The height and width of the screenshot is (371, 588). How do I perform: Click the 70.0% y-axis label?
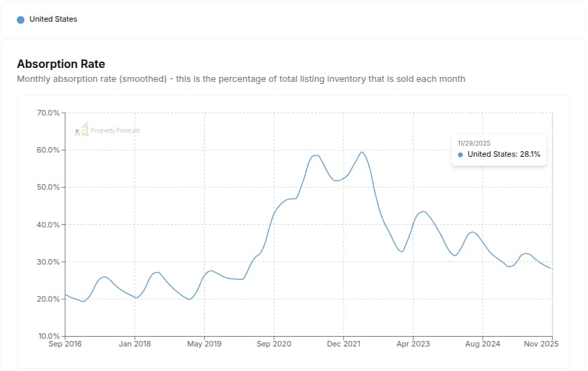coord(47,113)
